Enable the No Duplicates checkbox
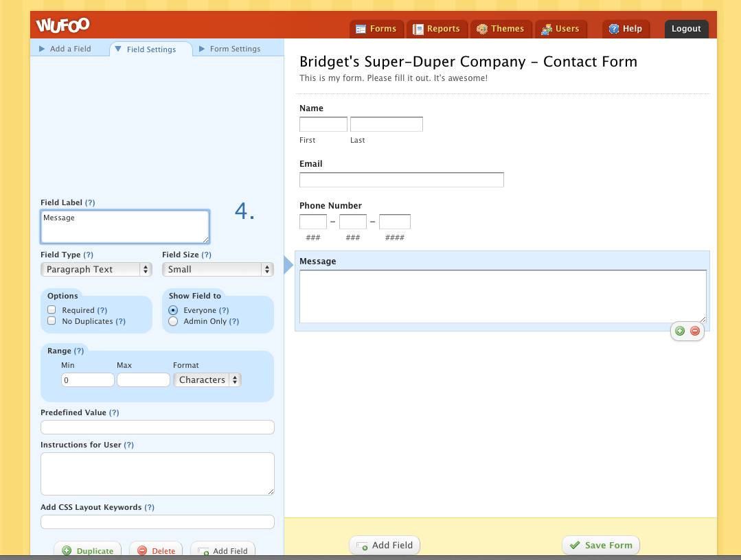The image size is (741, 560). (52, 320)
